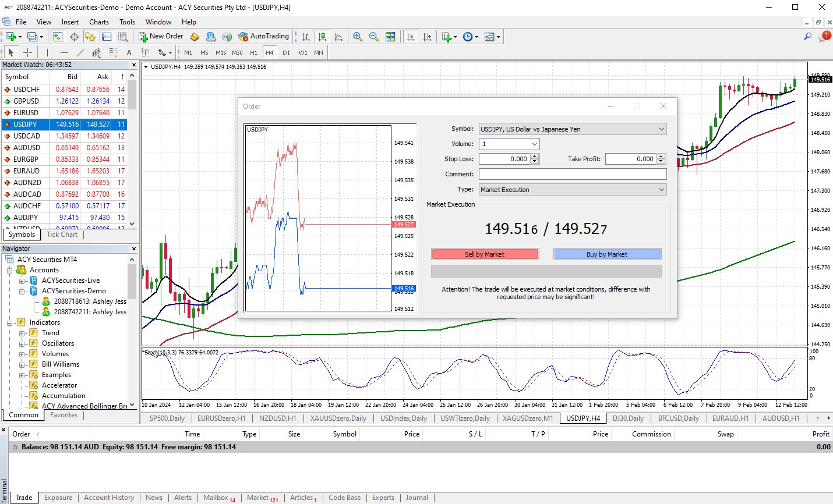Click the Comment input field
The width and height of the screenshot is (833, 504).
(x=572, y=174)
